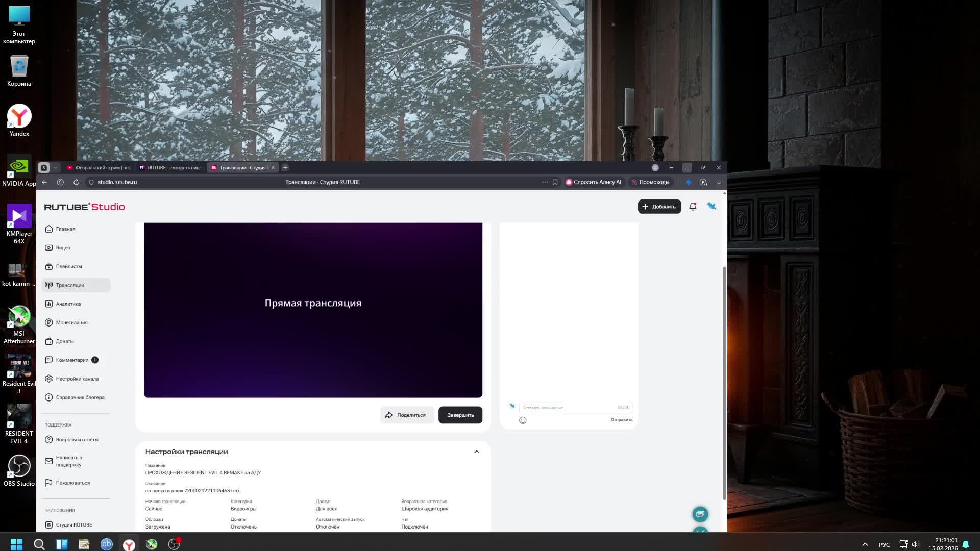Click the Поделиться button

click(406, 415)
